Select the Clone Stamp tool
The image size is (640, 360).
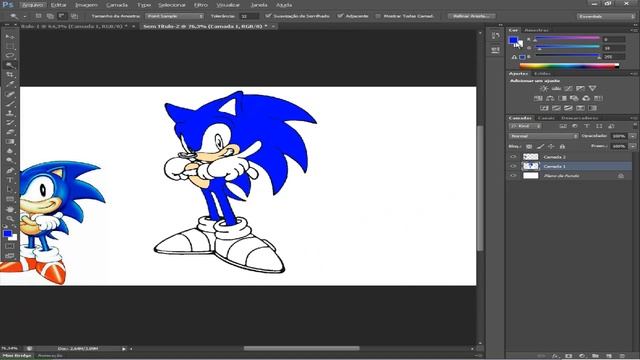tap(10, 113)
